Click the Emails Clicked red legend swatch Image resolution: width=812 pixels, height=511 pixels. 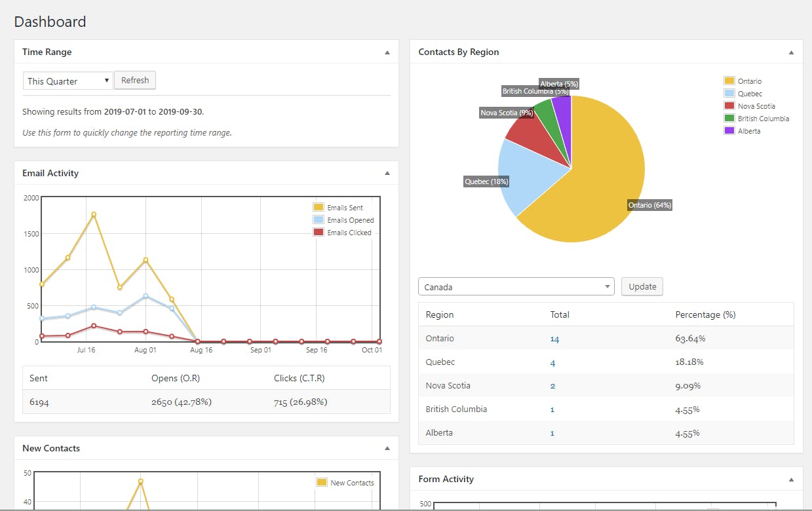point(319,232)
